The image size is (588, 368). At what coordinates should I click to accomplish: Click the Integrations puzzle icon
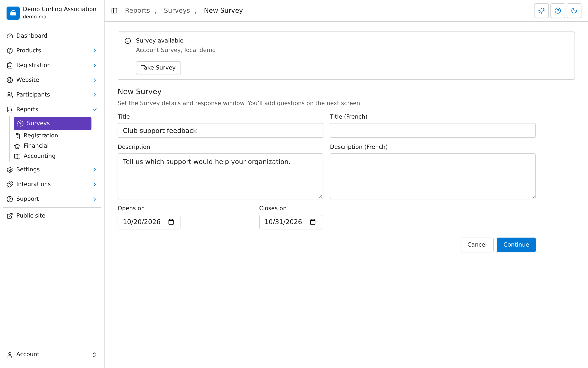[10, 184]
